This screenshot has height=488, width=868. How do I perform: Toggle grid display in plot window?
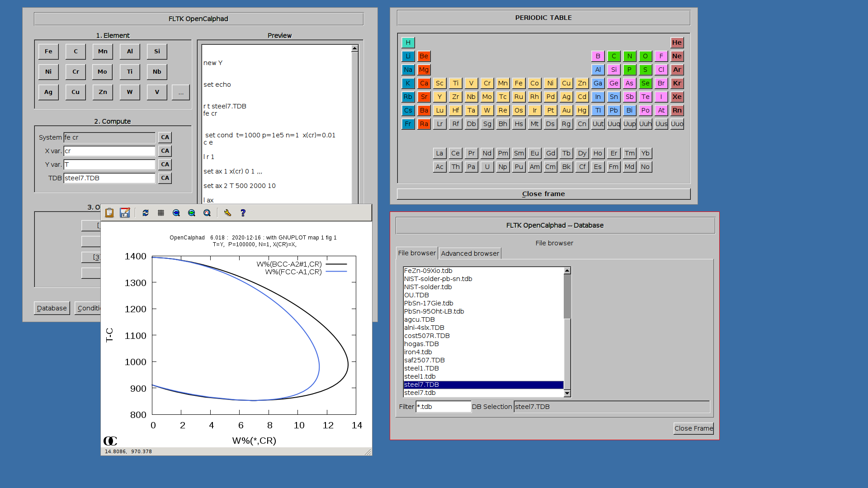pos(161,213)
